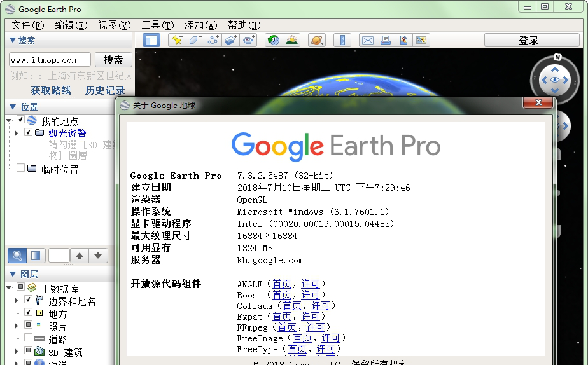Look up using navigation compass arrow
The width and height of the screenshot is (588, 379).
click(555, 69)
